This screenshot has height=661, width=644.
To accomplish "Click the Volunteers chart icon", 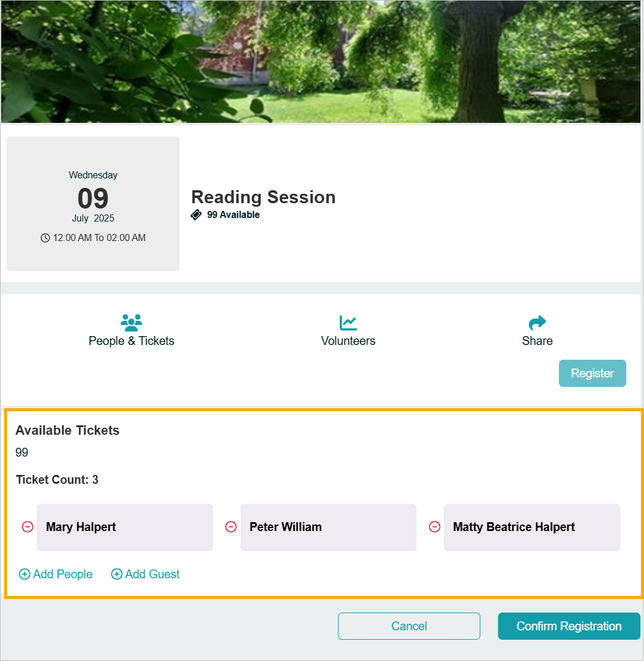I will (348, 323).
